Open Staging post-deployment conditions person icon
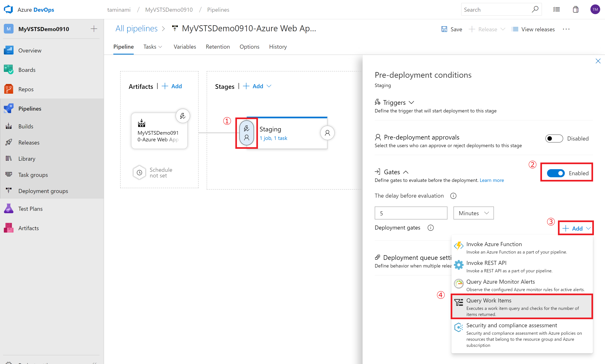Image resolution: width=605 pixels, height=364 pixels. [x=327, y=133]
